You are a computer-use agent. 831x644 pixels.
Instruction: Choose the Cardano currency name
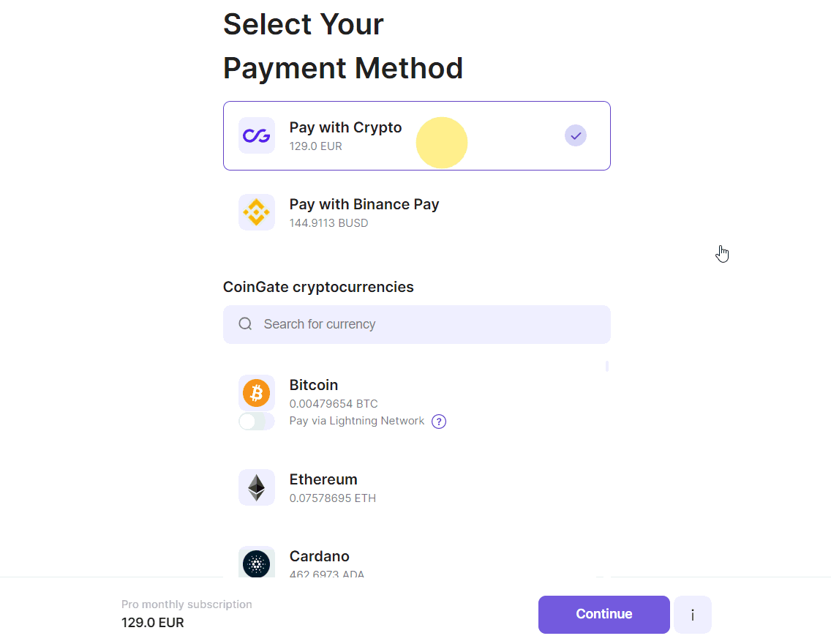[x=320, y=556]
